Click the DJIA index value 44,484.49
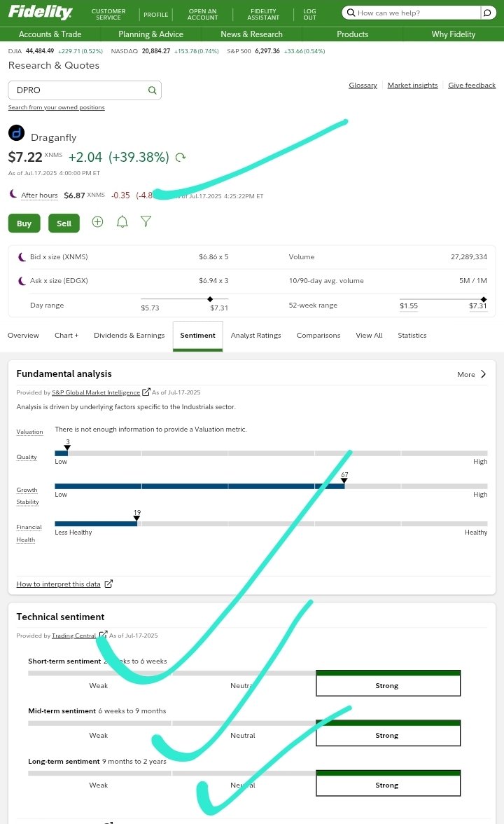504x824 pixels. (x=40, y=51)
